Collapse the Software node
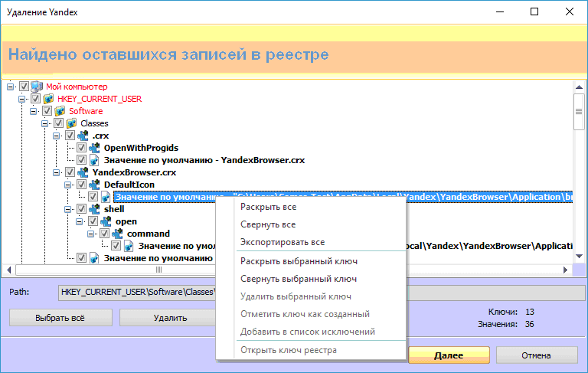Viewport: 588px width, 373px height. [x=34, y=111]
